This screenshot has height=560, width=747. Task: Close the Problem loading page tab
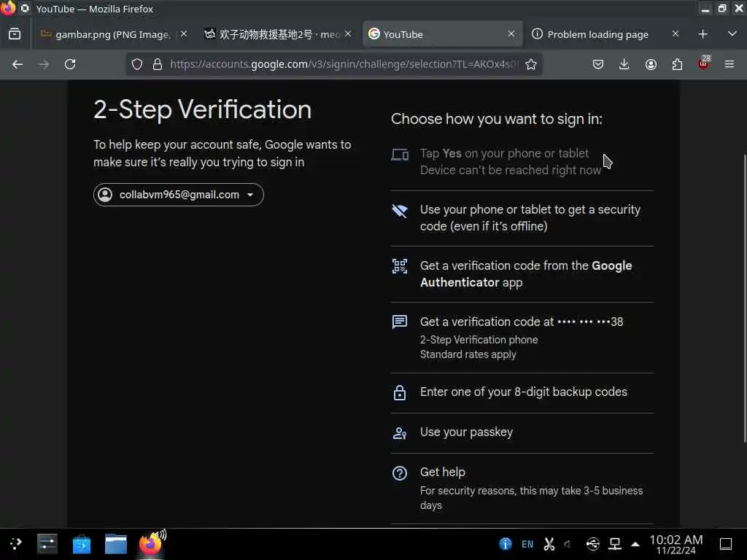(675, 34)
